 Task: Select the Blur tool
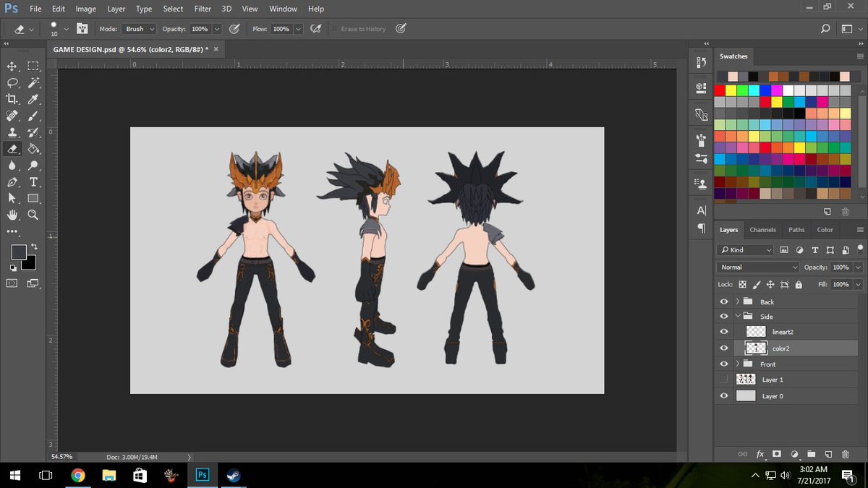point(12,166)
